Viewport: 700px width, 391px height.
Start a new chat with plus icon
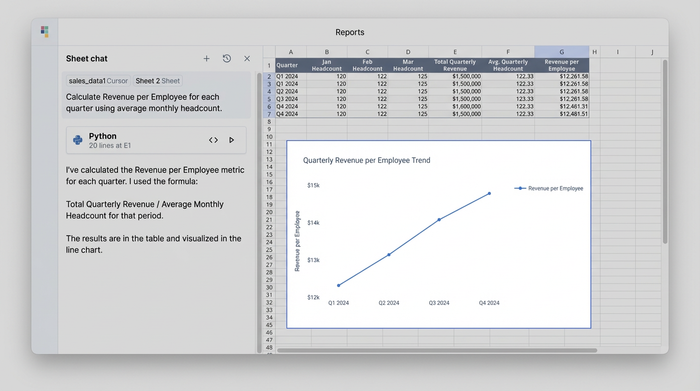tap(206, 58)
